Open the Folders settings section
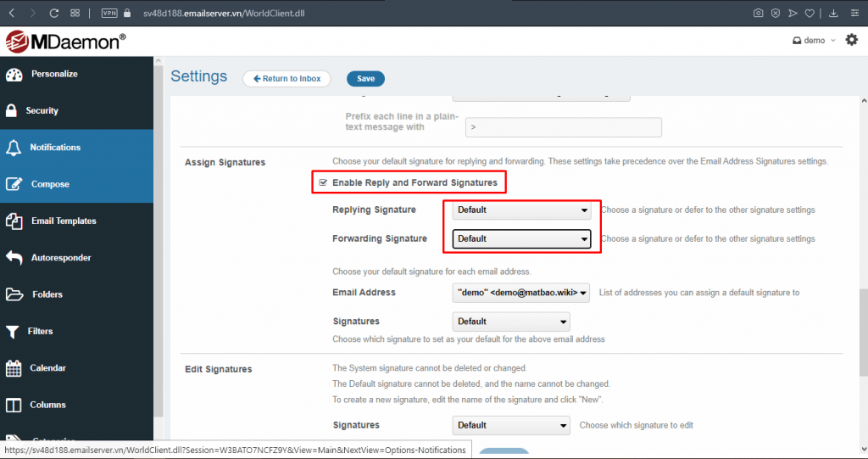Image resolution: width=868 pixels, height=459 pixels. pyautogui.click(x=47, y=294)
